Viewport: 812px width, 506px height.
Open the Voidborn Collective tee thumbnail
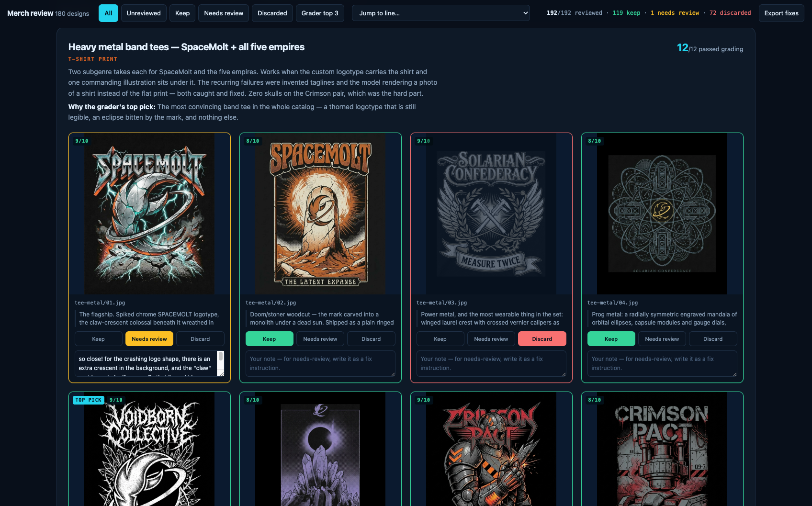[149, 449]
